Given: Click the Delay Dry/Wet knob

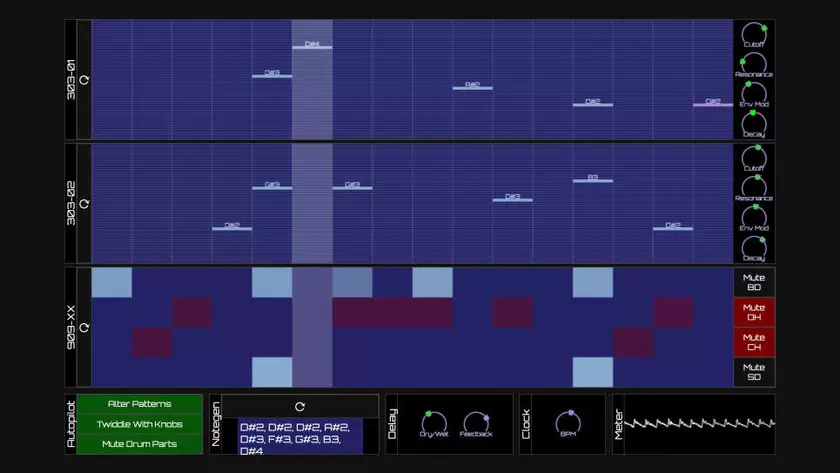Looking at the screenshot, I should [x=433, y=422].
